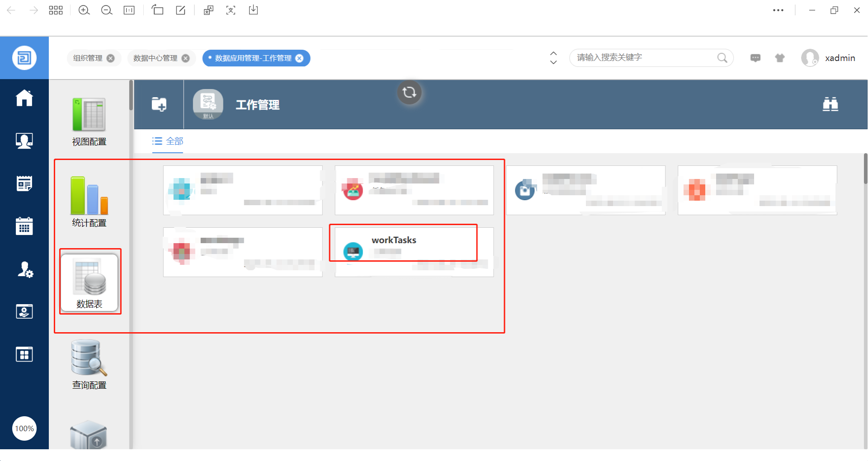Click the up chevron beside the search box
The height and width of the screenshot is (461, 868).
[553, 53]
